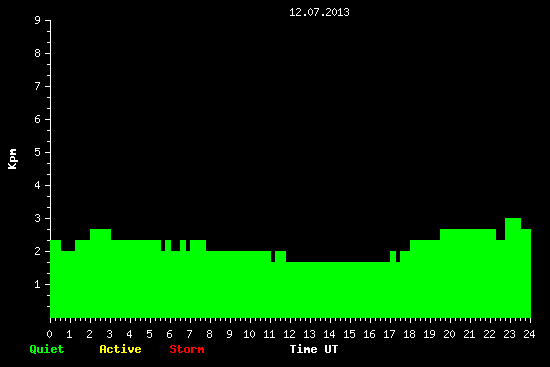This screenshot has height=367, width=550.
Task: Click the 6 hour tick label
Action: 169,334
